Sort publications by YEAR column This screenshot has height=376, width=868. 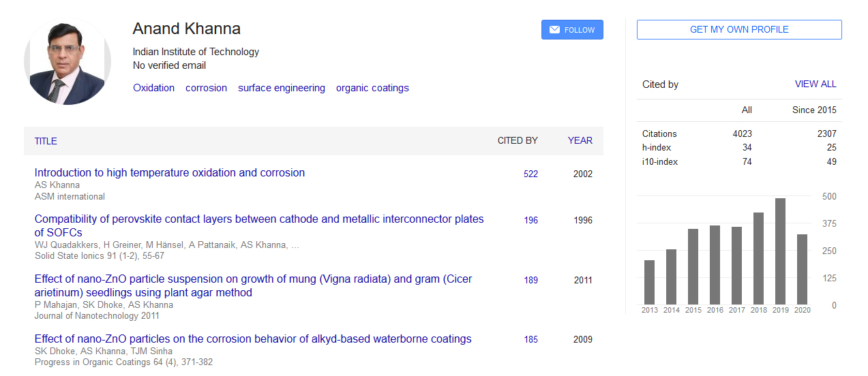pos(580,141)
